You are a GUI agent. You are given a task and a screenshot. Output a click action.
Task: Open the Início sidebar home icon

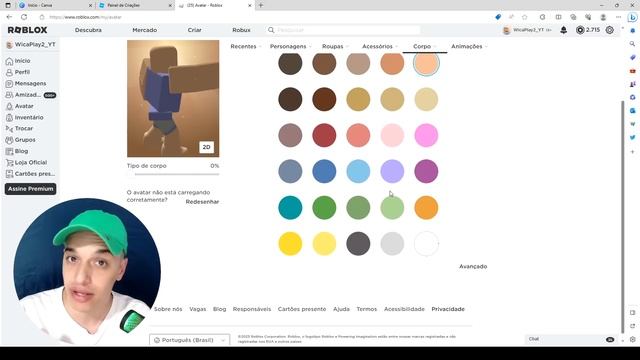pyautogui.click(x=9, y=61)
